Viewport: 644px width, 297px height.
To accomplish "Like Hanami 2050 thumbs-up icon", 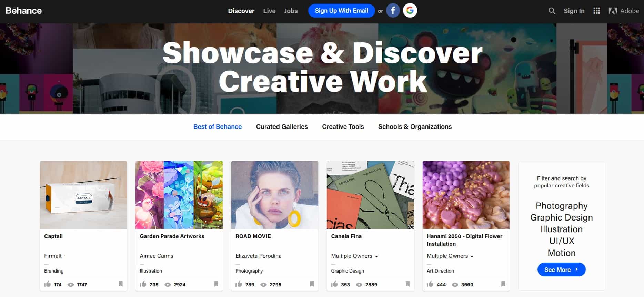I will (430, 284).
